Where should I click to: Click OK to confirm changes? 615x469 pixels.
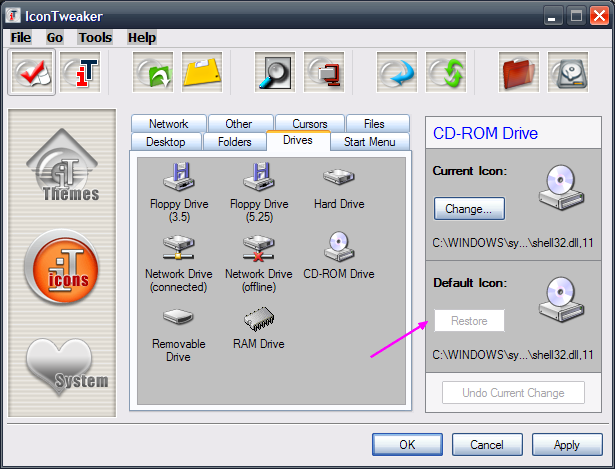407,444
